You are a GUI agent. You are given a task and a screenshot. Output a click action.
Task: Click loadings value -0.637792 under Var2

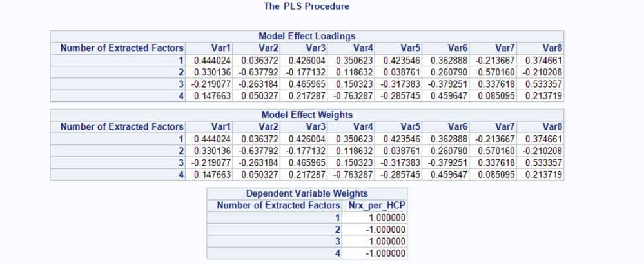pos(260,73)
